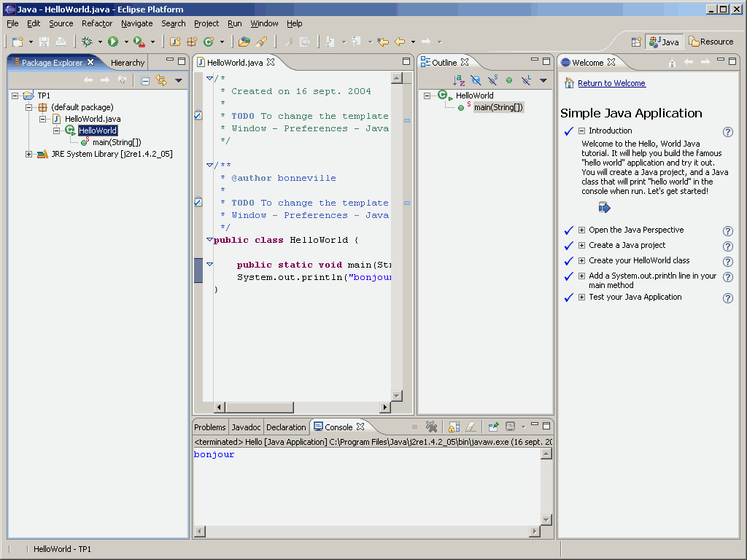Stop execution with the Terminate icon in Console
Viewport: 747px width, 560px height.
click(414, 427)
